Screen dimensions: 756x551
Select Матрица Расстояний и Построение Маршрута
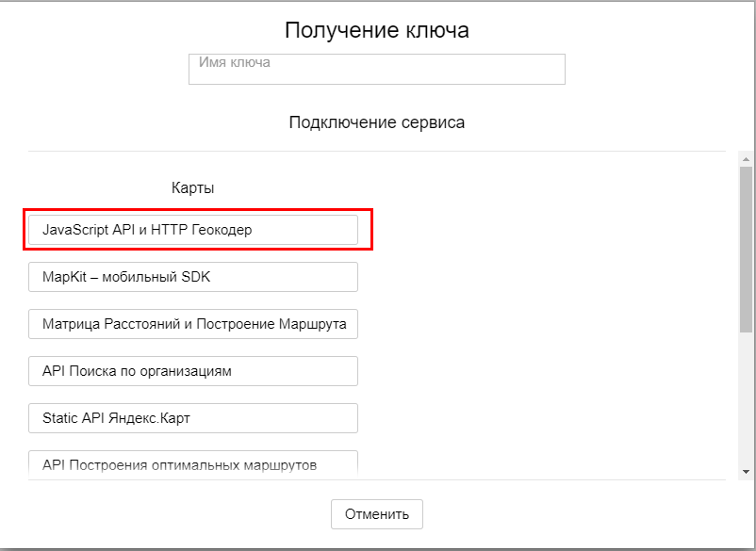(193, 324)
